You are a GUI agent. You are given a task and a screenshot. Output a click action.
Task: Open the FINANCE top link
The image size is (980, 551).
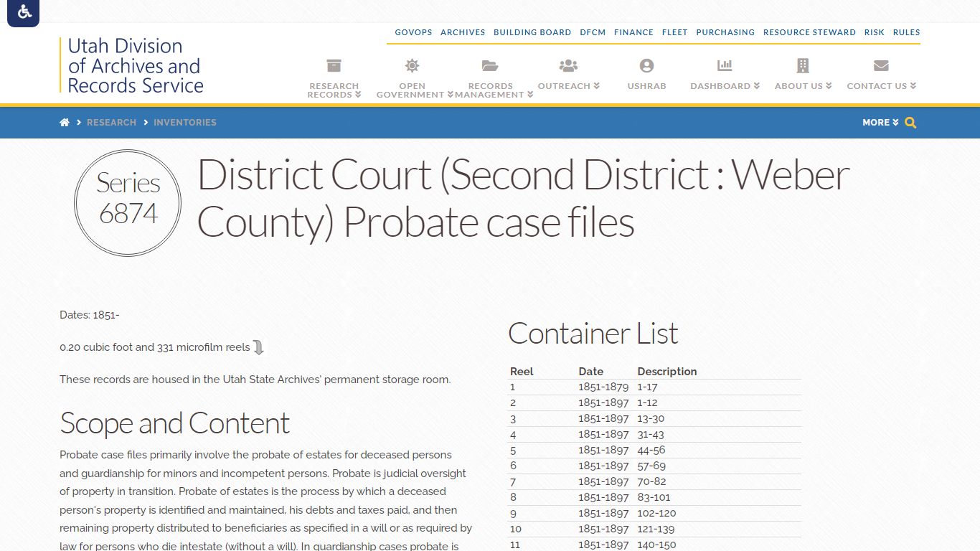coord(633,32)
